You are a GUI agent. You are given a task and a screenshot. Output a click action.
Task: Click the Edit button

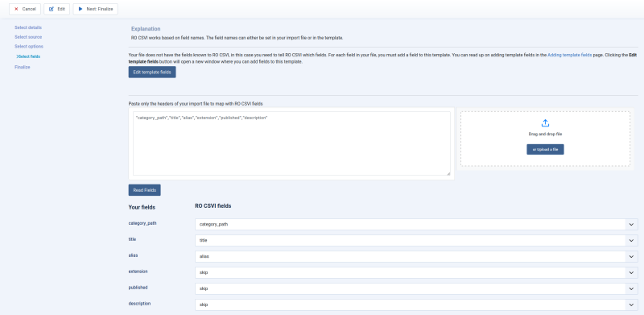(x=56, y=9)
